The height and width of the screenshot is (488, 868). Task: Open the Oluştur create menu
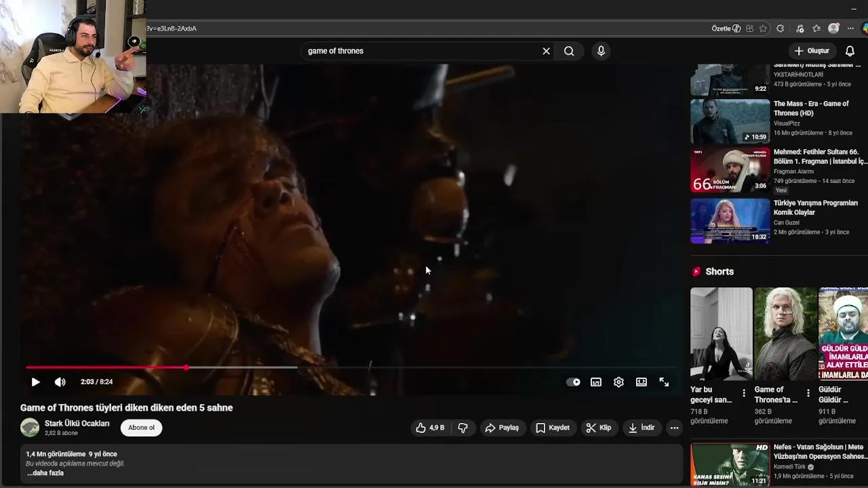pyautogui.click(x=812, y=51)
